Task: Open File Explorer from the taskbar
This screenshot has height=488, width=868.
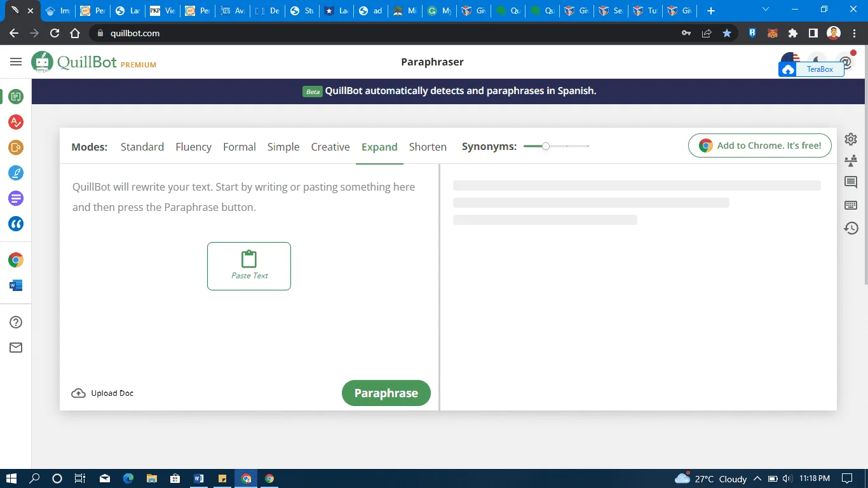Action: [151, 478]
